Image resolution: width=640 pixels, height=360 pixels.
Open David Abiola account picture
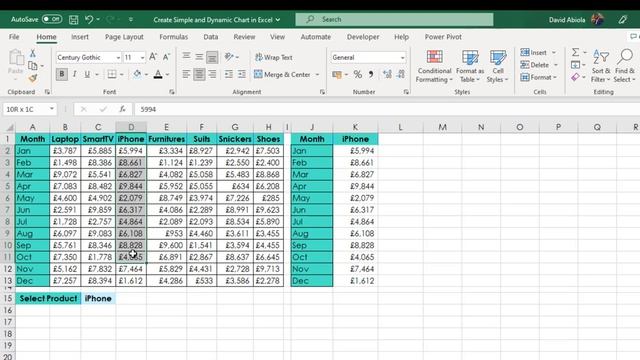pos(598,19)
